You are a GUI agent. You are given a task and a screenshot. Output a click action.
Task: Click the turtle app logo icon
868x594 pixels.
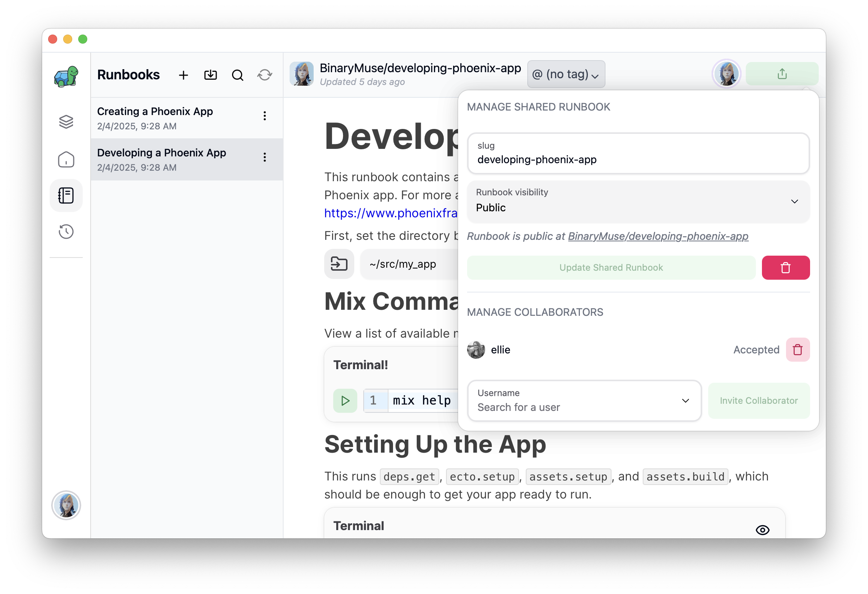click(66, 76)
